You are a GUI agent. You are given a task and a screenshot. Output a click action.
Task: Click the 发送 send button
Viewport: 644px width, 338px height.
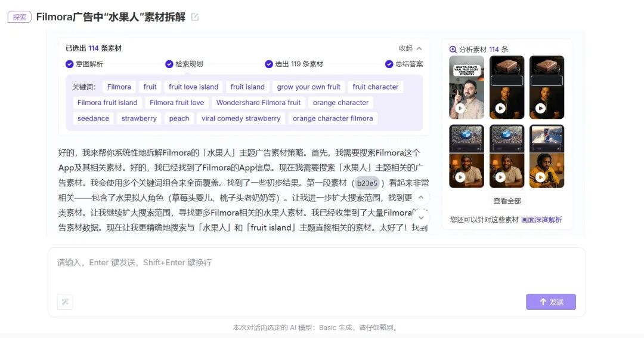[x=551, y=302]
